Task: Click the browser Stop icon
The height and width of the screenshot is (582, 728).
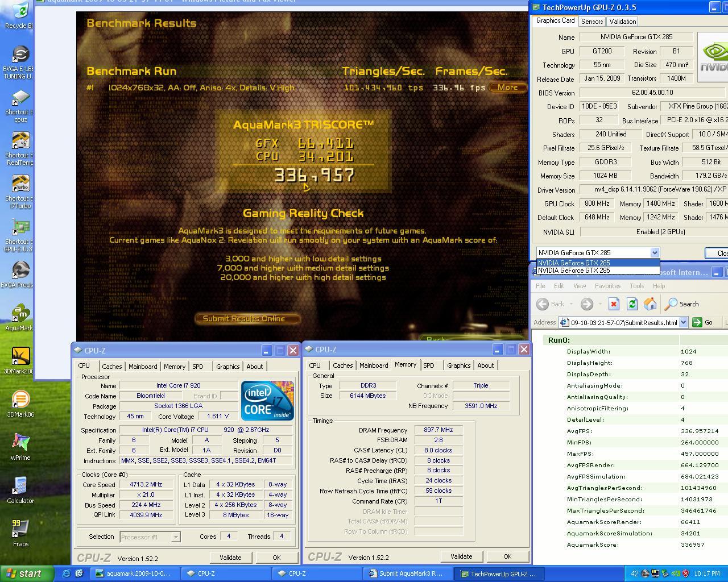Action: pos(614,304)
